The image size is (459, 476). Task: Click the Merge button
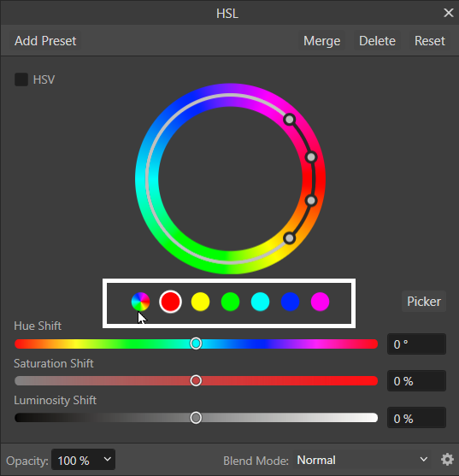(x=321, y=41)
